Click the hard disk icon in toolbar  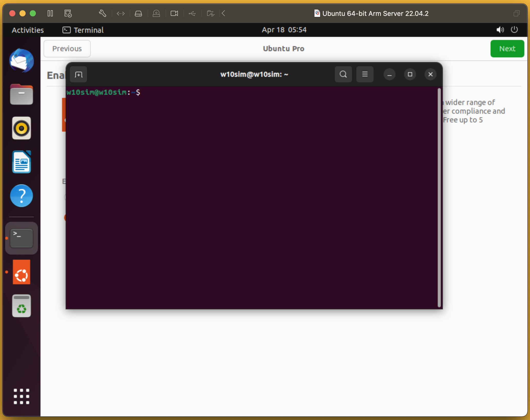point(138,13)
